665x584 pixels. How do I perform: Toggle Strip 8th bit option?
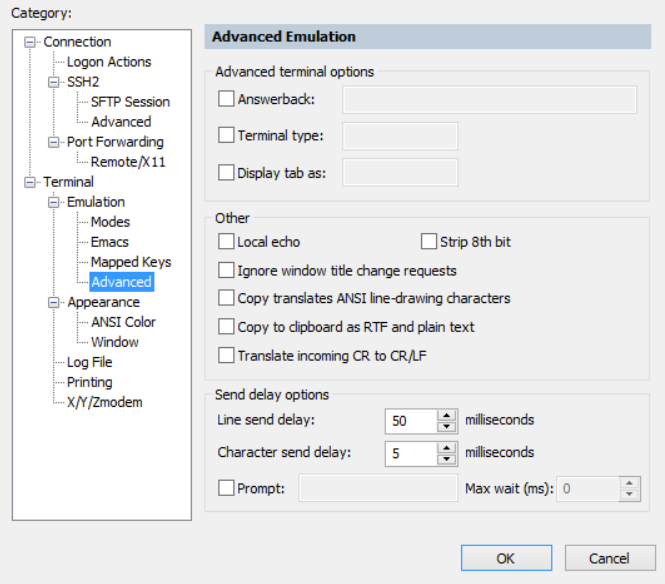pos(429,241)
